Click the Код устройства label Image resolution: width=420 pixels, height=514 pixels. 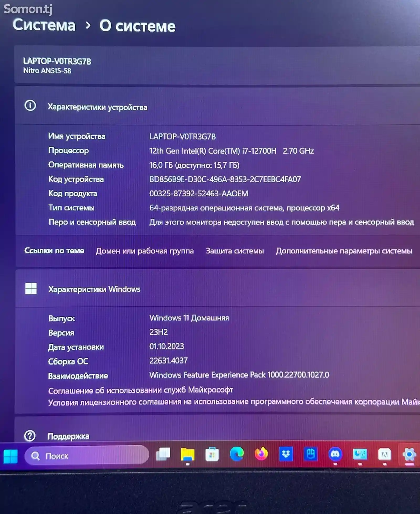[76, 179]
